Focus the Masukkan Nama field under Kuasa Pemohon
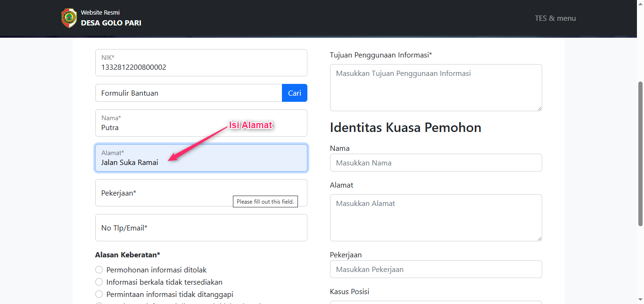This screenshot has height=304, width=644. point(436,163)
